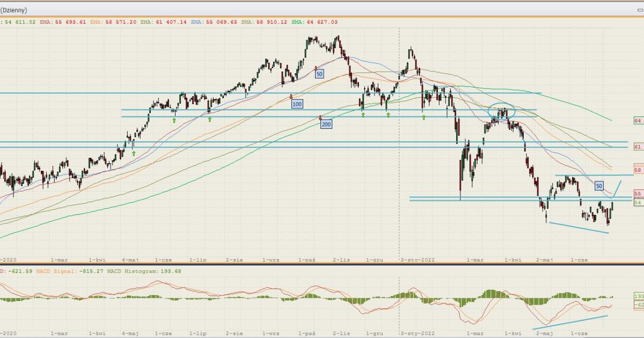
Task: Click the blue 200 moving-average label box
Action: (326, 124)
